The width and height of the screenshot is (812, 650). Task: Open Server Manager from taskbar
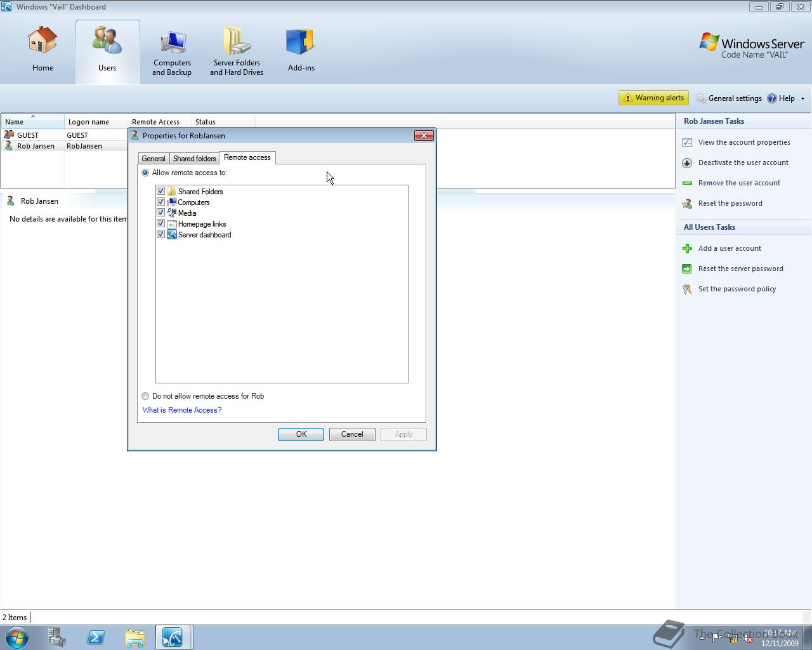56,637
